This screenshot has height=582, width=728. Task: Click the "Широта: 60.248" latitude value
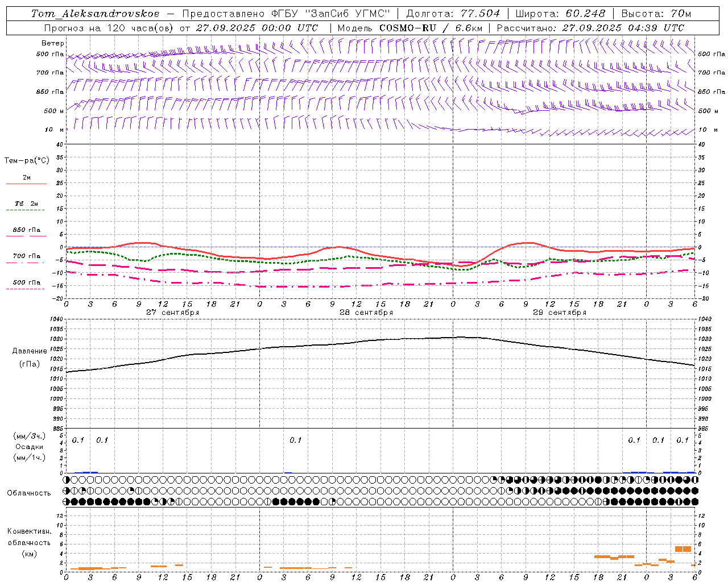pyautogui.click(x=560, y=14)
